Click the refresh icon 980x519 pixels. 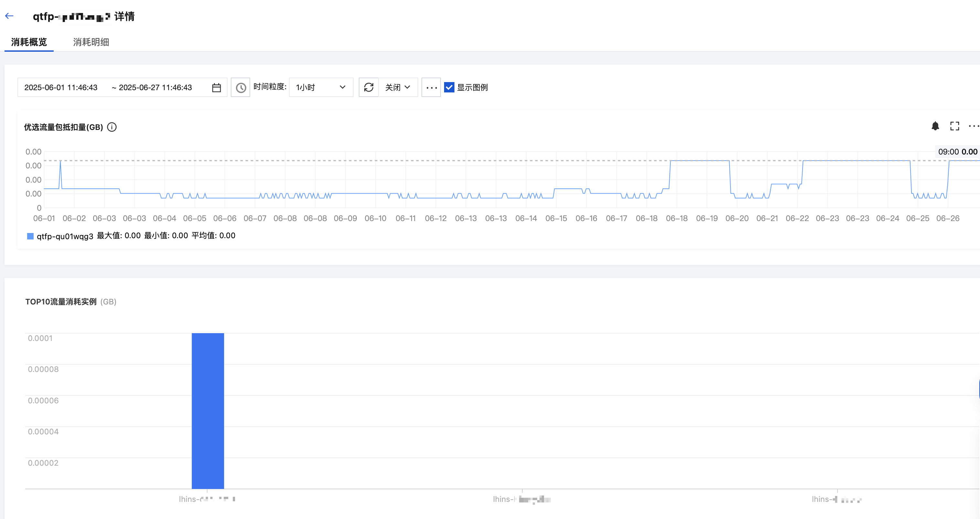coord(369,88)
